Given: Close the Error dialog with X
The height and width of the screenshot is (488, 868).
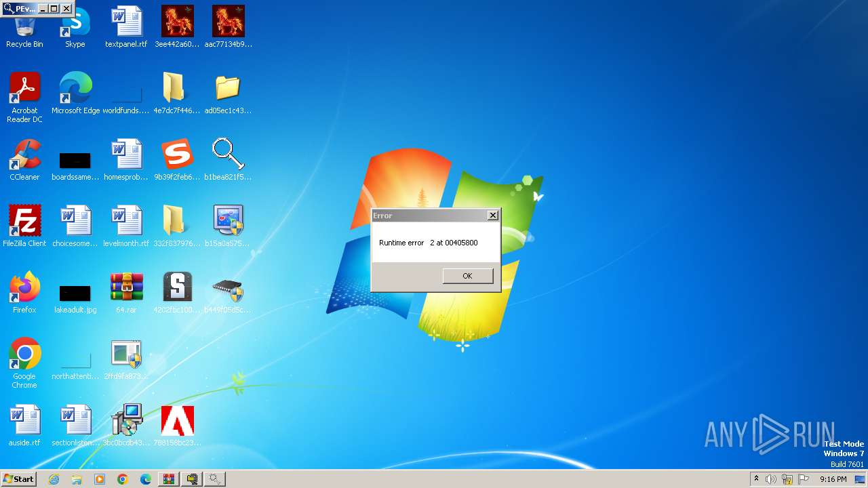Looking at the screenshot, I should coord(493,216).
